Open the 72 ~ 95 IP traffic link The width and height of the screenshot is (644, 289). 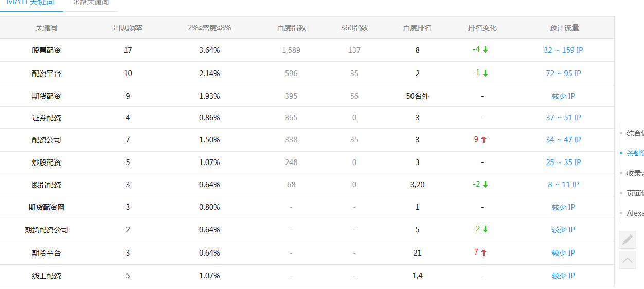[x=563, y=74]
